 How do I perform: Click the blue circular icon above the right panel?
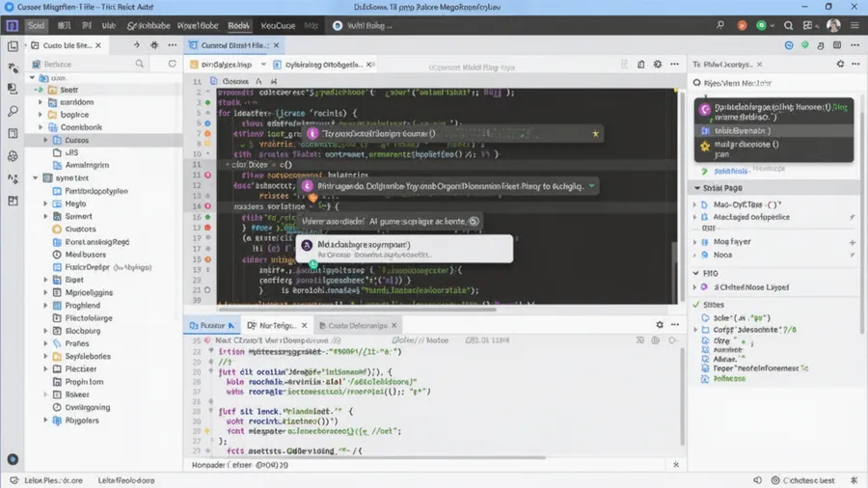pyautogui.click(x=789, y=45)
